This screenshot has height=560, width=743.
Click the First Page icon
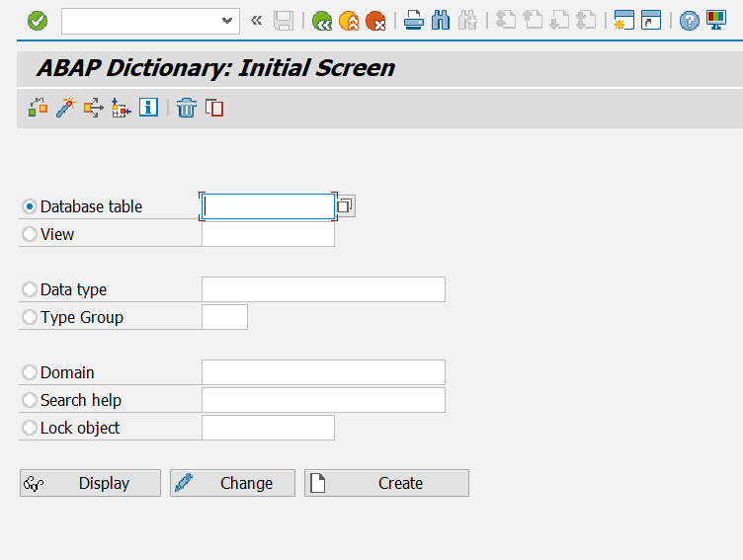click(x=506, y=21)
